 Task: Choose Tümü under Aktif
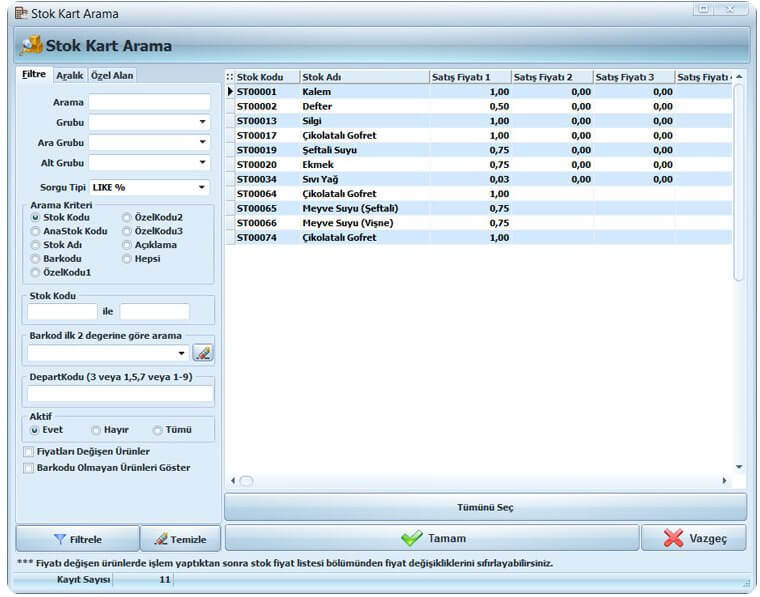click(x=157, y=430)
